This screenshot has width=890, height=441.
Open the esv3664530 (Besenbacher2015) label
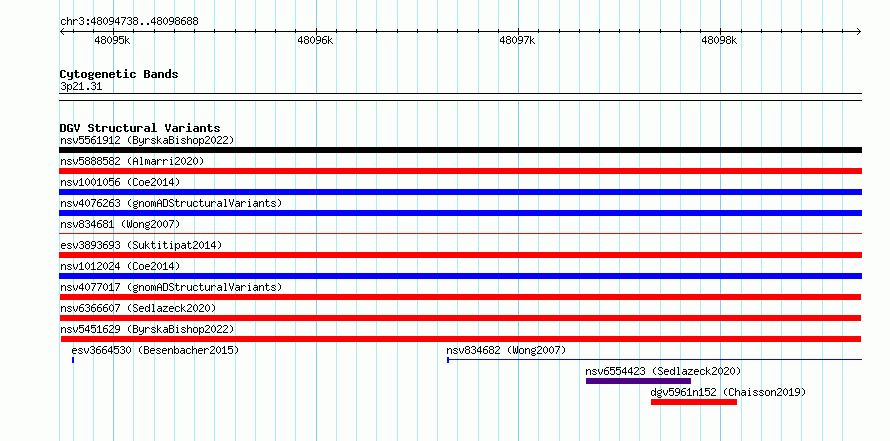156,350
